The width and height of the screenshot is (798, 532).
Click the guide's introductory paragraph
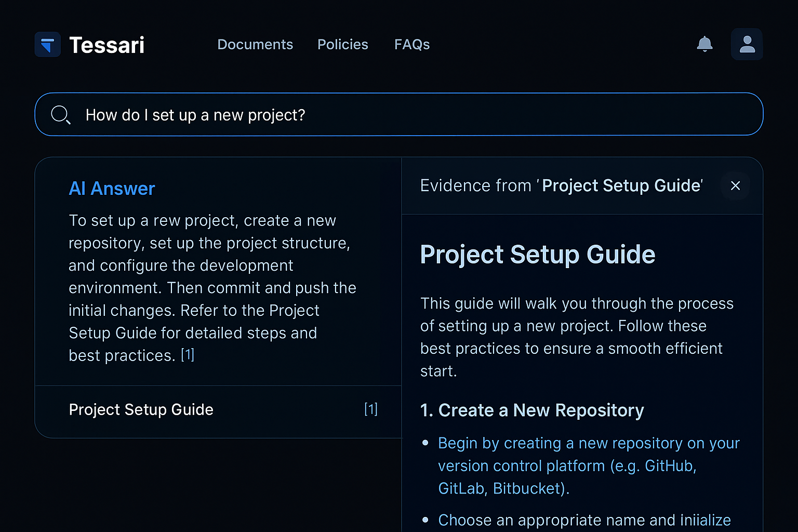point(576,337)
